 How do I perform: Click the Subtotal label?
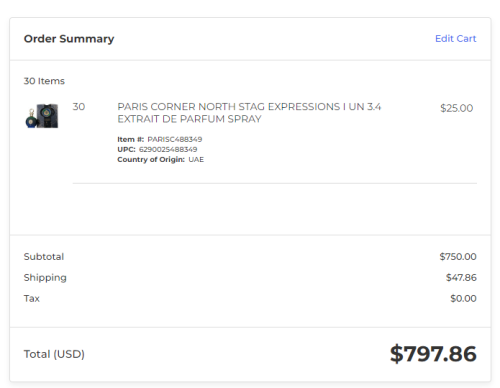(44, 257)
